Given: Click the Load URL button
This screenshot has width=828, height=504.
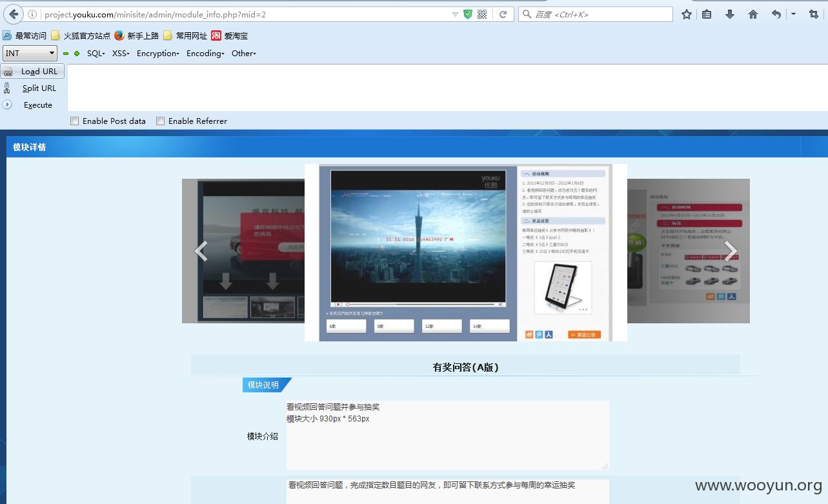Looking at the screenshot, I should click(x=33, y=72).
